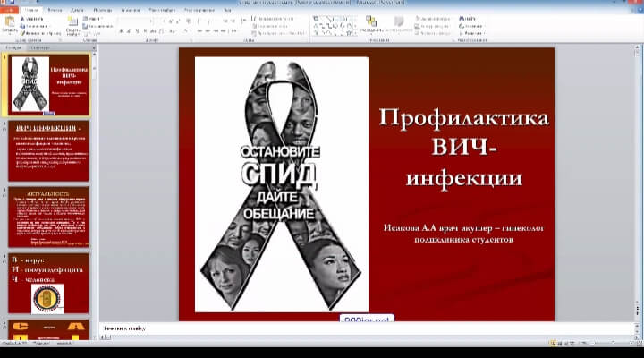Select the ВИЧ-инфекция second slide thumbnail
Image resolution: width=644 pixels, height=358 pixels.
tap(49, 148)
